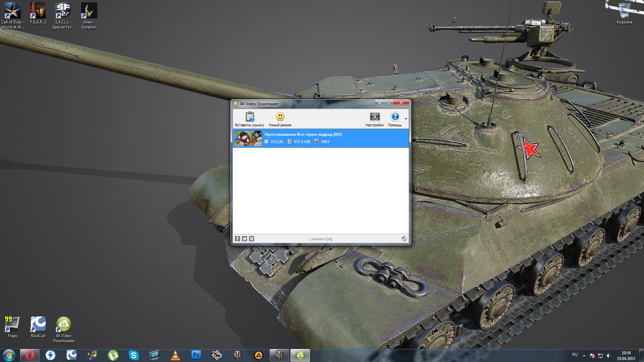Open the World of Warplanes taskbar icon
Screen dimensions: 644x362
pos(217,355)
